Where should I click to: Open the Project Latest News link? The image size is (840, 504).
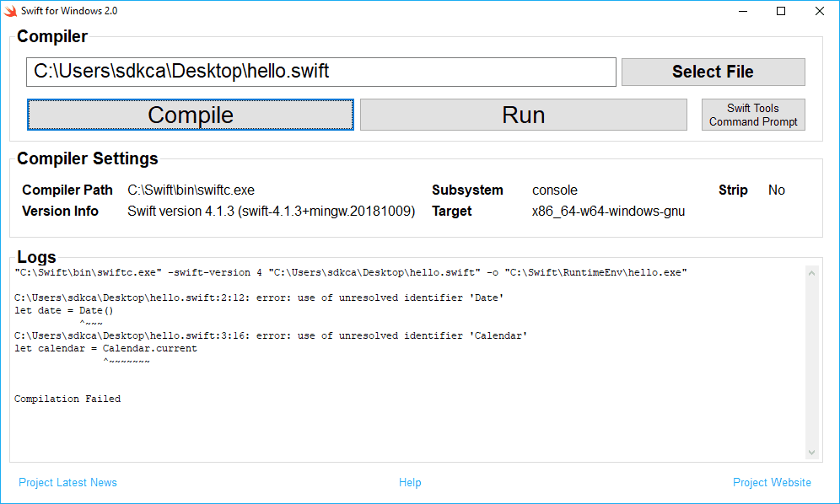click(67, 483)
